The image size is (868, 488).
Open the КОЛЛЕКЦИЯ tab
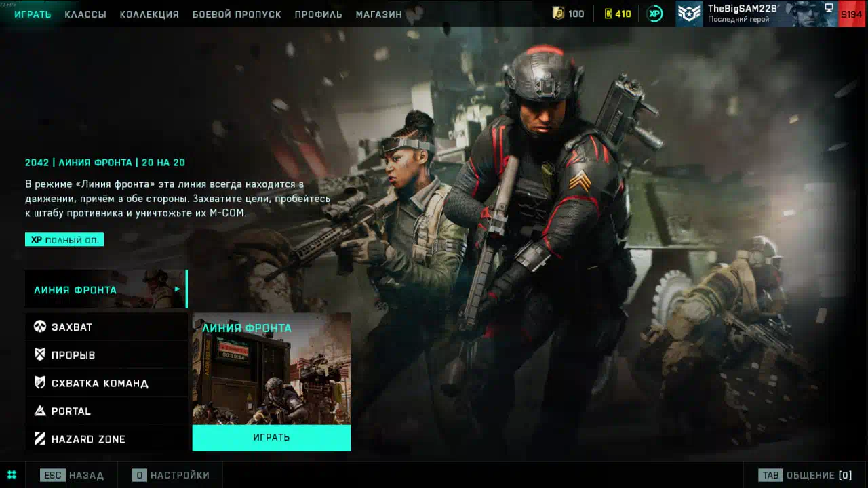pyautogui.click(x=149, y=14)
